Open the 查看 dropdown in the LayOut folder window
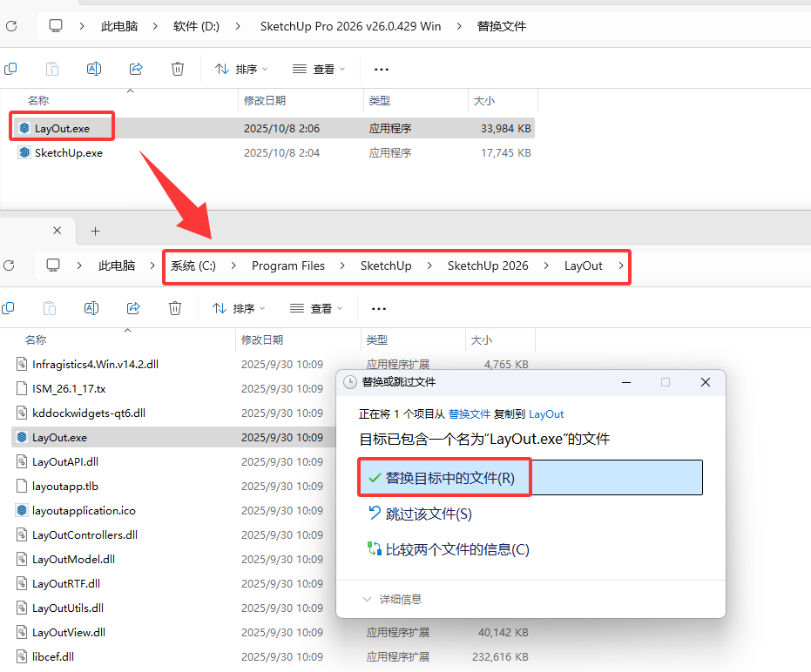This screenshot has height=672, width=811. [316, 308]
